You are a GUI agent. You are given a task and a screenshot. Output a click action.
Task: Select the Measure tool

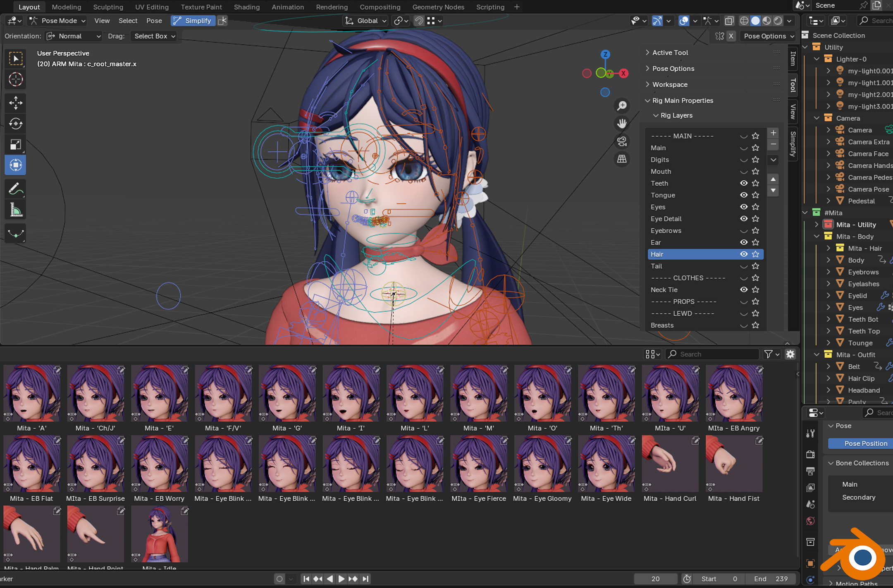16,210
